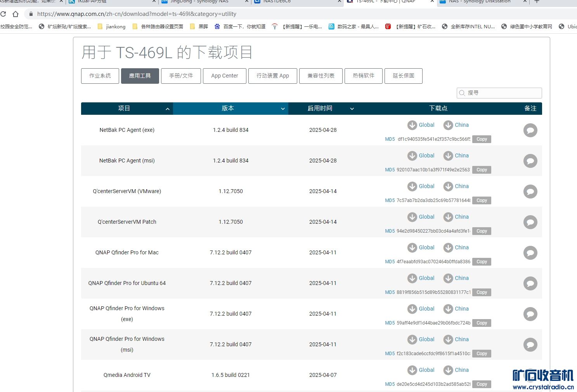Click the Qmedia Android TV item name
The height and width of the screenshot is (392, 577).
tap(127, 375)
